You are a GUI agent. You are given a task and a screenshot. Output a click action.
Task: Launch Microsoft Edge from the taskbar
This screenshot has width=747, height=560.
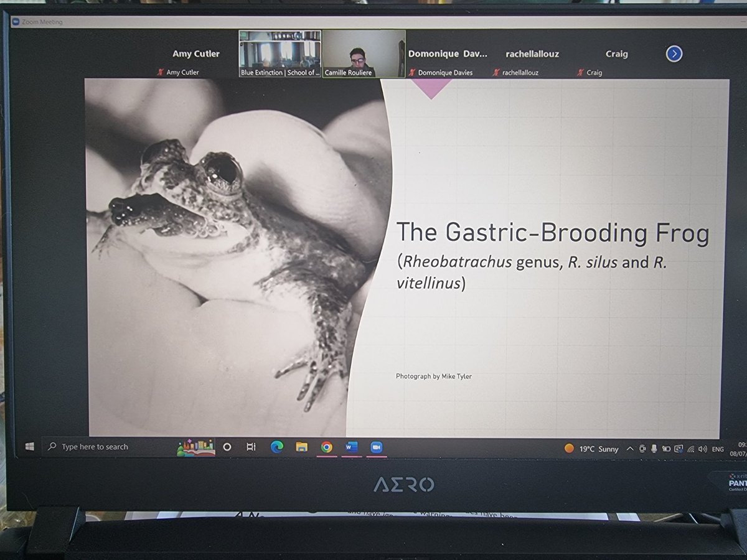pos(277,447)
